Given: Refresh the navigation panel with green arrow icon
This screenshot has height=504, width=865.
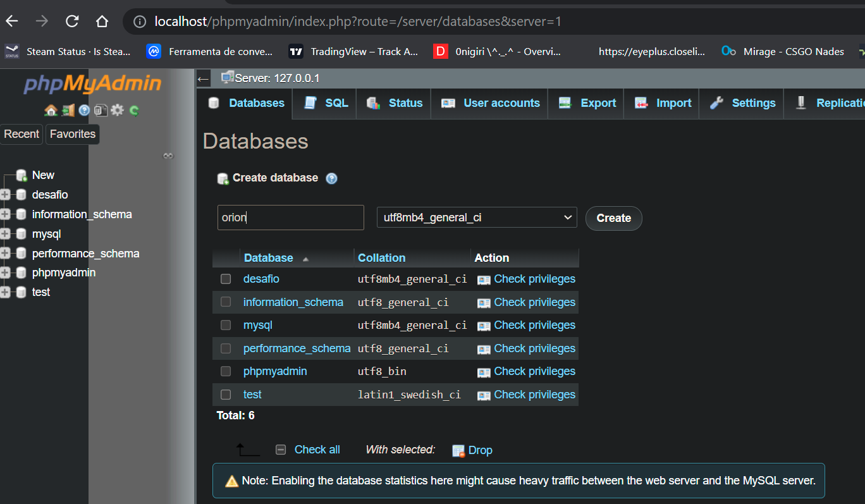Looking at the screenshot, I should coord(134,110).
